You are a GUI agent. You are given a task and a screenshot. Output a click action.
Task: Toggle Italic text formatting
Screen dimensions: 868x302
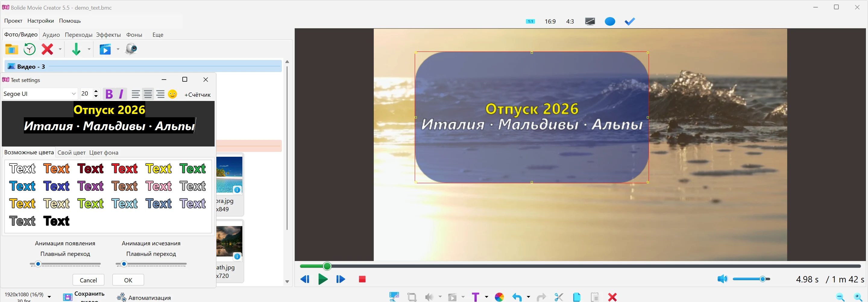click(121, 94)
